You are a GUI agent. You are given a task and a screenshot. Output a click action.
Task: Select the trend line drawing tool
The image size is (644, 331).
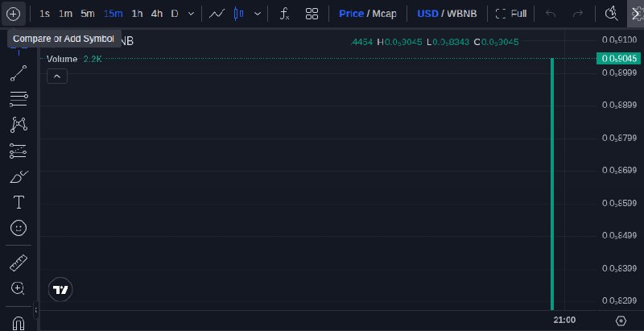[19, 73]
